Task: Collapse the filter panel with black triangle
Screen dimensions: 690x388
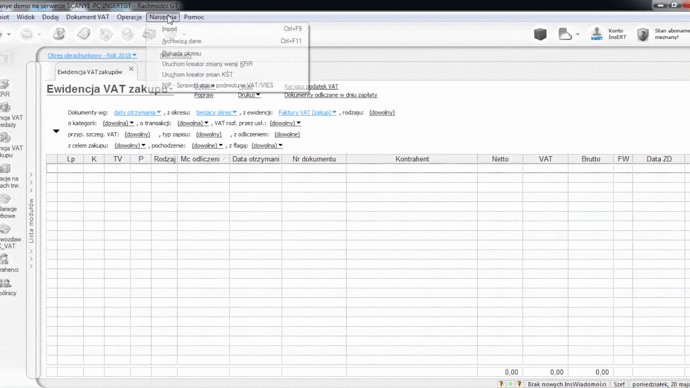Action: pos(56,131)
